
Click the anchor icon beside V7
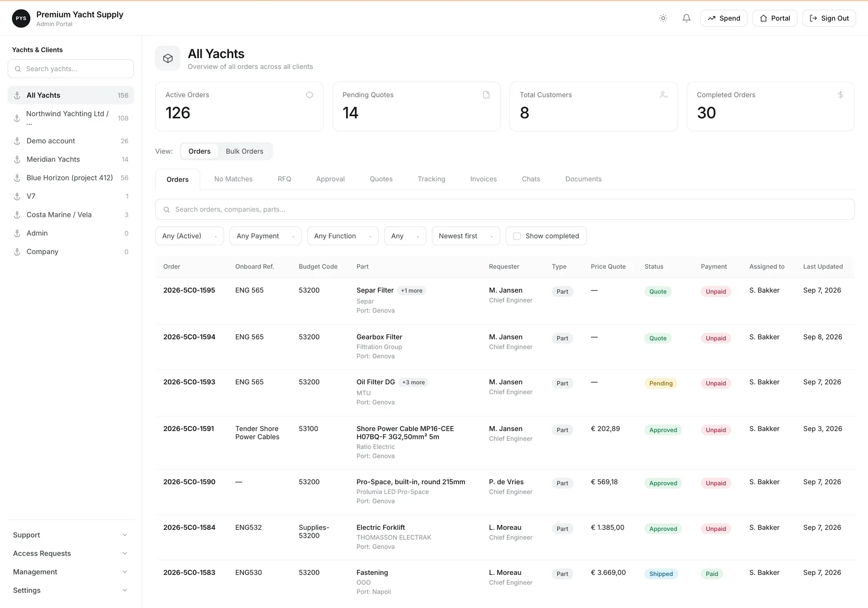coord(17,197)
